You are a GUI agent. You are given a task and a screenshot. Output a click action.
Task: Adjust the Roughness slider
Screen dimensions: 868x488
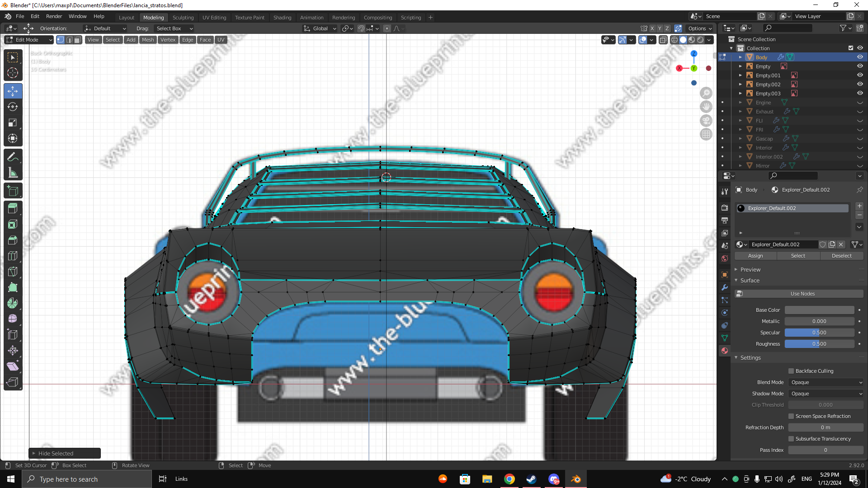[x=819, y=344]
